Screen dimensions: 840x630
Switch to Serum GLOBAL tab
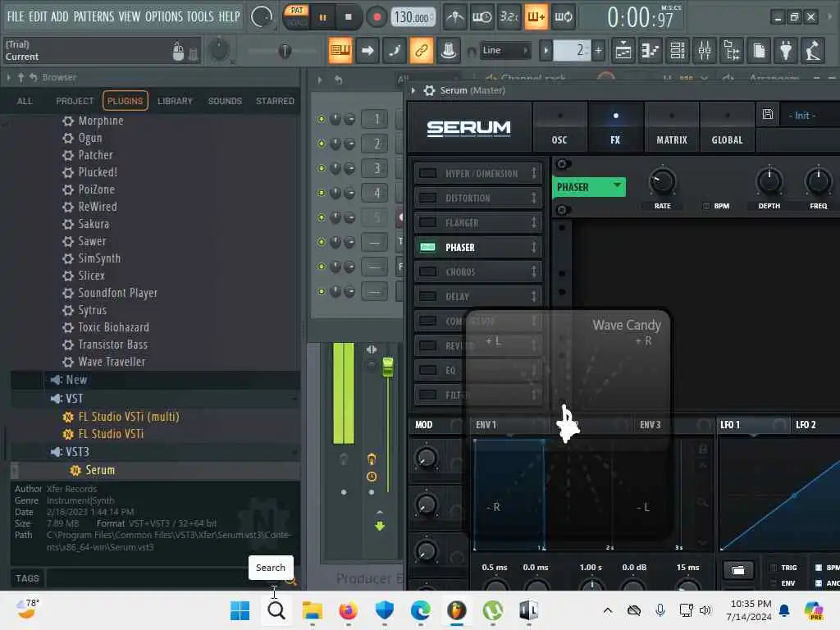[727, 127]
